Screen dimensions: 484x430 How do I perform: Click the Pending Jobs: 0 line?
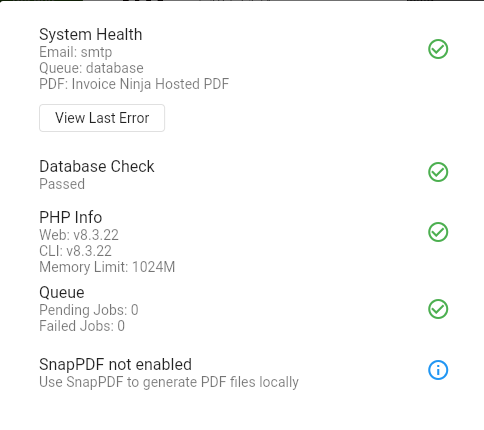point(89,310)
